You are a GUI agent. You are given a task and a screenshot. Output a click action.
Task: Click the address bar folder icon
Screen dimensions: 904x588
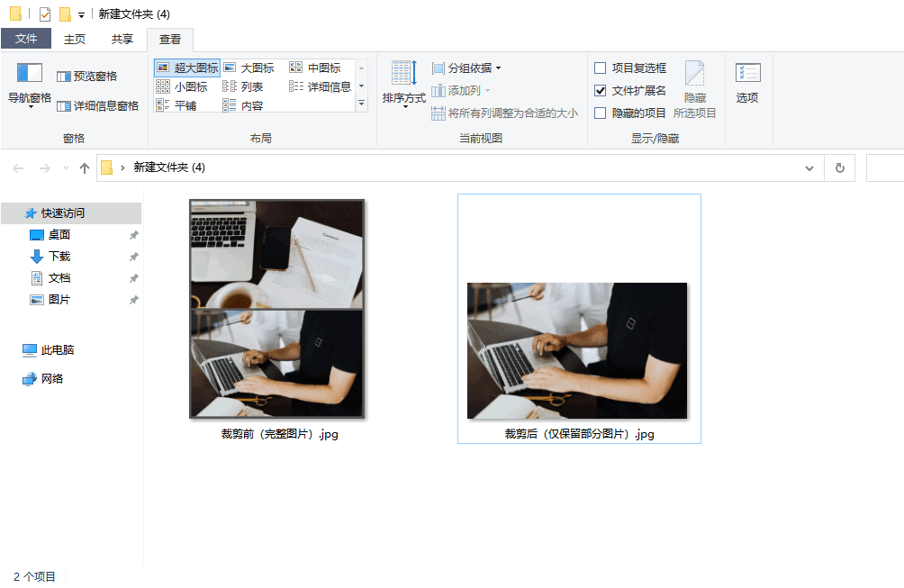(106, 167)
